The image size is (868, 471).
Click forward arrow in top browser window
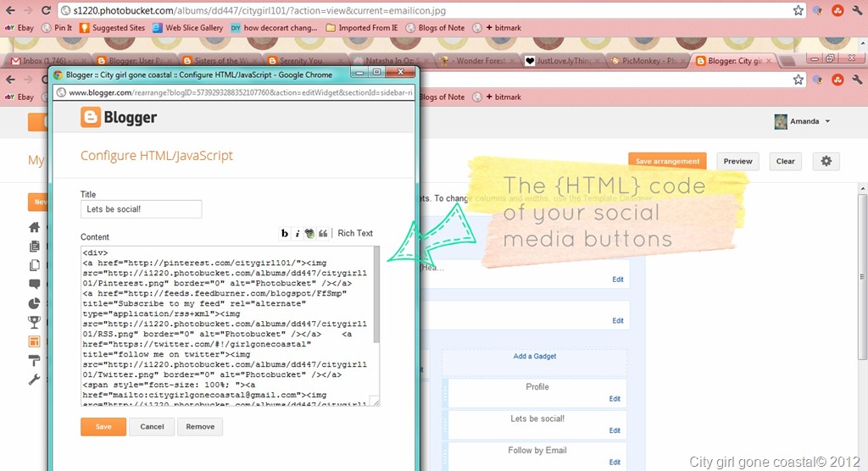[28, 10]
